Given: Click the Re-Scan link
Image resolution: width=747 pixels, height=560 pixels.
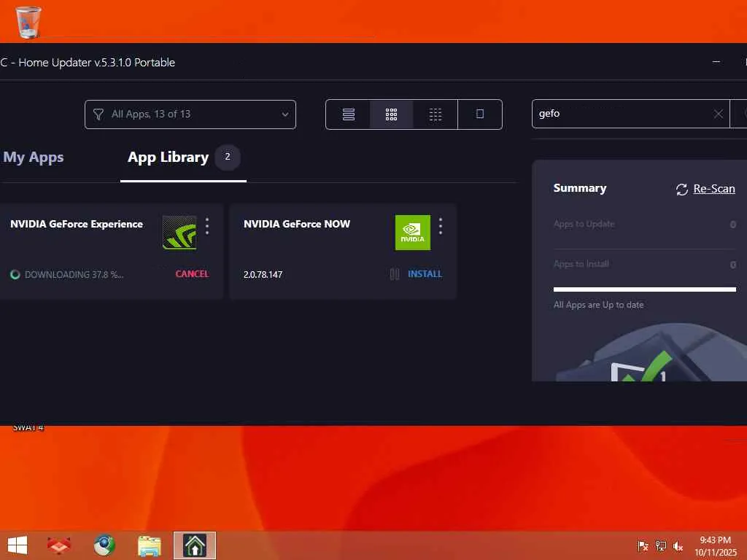Looking at the screenshot, I should [x=714, y=189].
